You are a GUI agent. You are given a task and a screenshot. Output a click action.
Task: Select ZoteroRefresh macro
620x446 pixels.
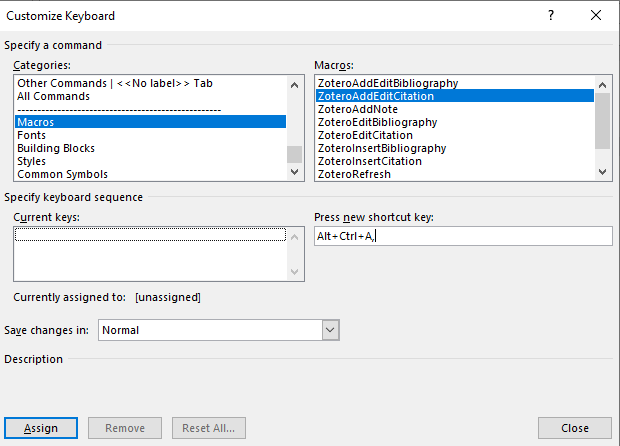point(455,174)
